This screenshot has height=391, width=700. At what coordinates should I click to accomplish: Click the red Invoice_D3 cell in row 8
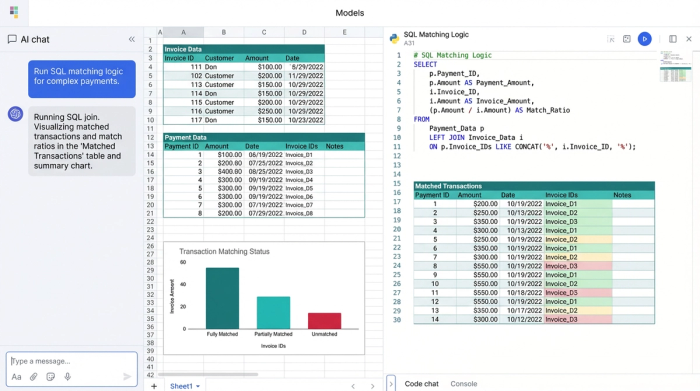coord(578,266)
